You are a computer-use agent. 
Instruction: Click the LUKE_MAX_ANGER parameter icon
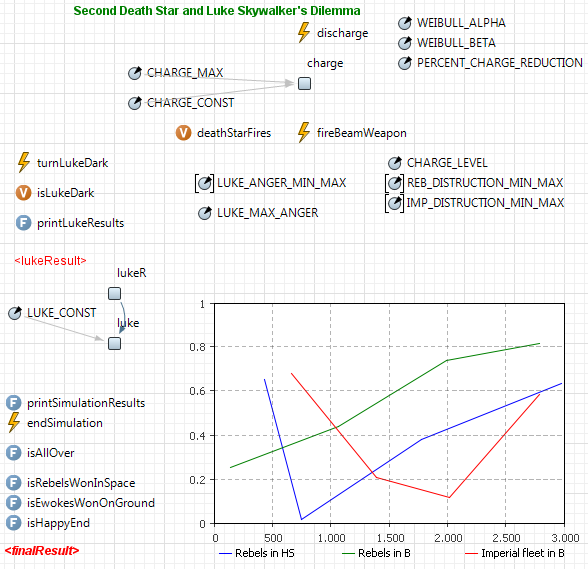point(204,213)
